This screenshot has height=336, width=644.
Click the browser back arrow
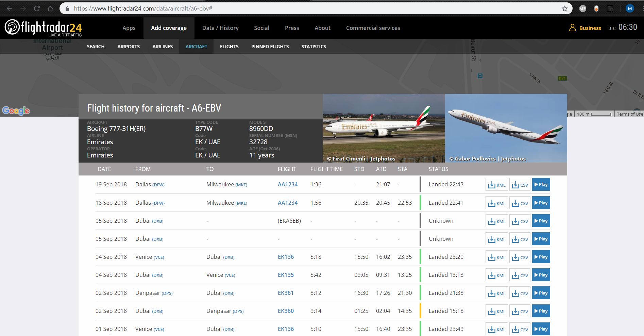coord(10,9)
